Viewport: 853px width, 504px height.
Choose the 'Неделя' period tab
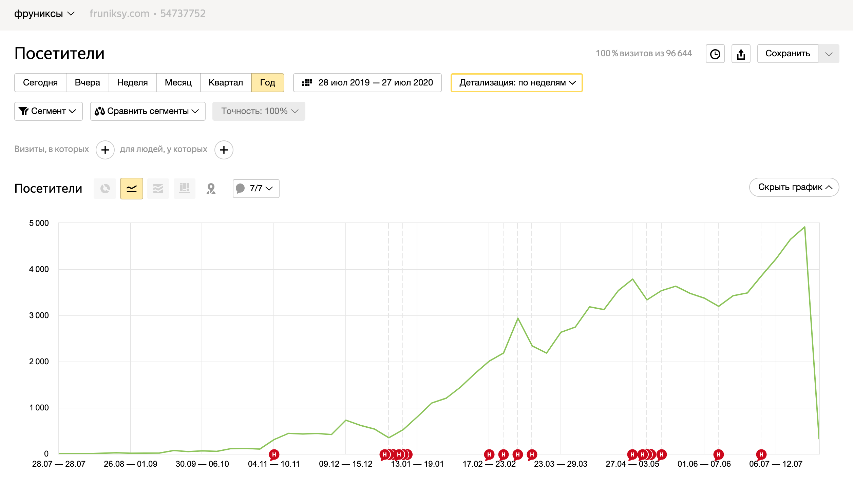tap(132, 82)
